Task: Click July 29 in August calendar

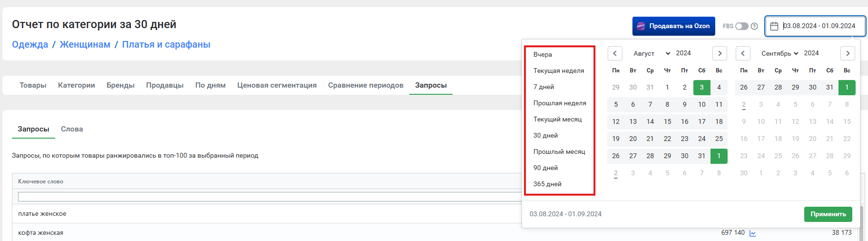Action: click(616, 87)
